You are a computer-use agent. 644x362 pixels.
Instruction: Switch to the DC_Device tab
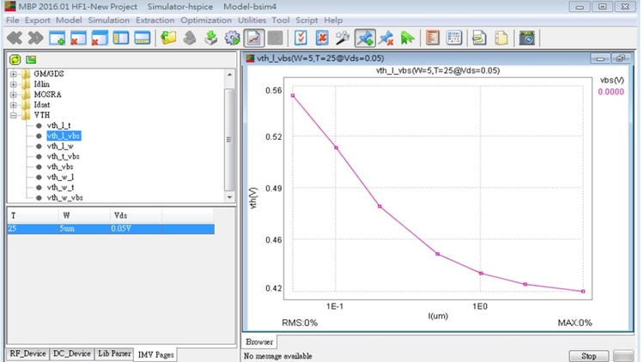tap(71, 353)
